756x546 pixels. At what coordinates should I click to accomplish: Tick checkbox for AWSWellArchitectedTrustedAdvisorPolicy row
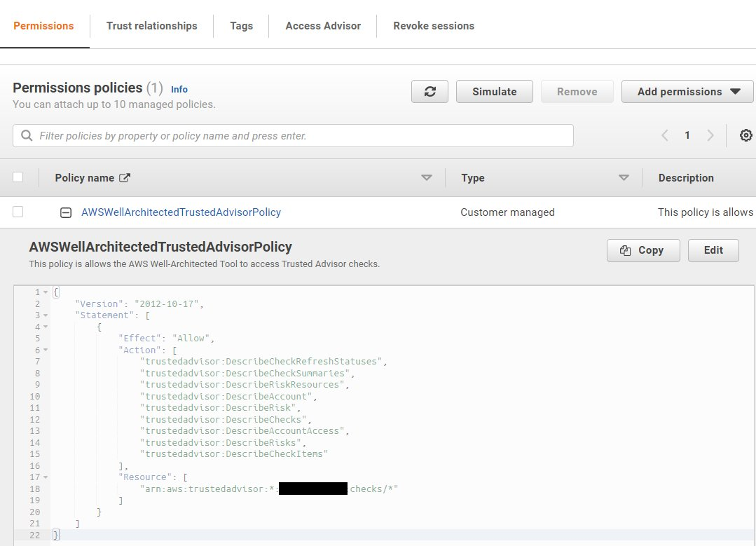tap(18, 212)
